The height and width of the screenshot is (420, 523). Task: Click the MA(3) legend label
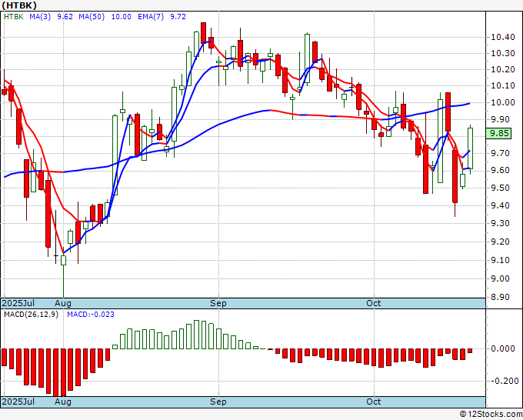point(40,17)
